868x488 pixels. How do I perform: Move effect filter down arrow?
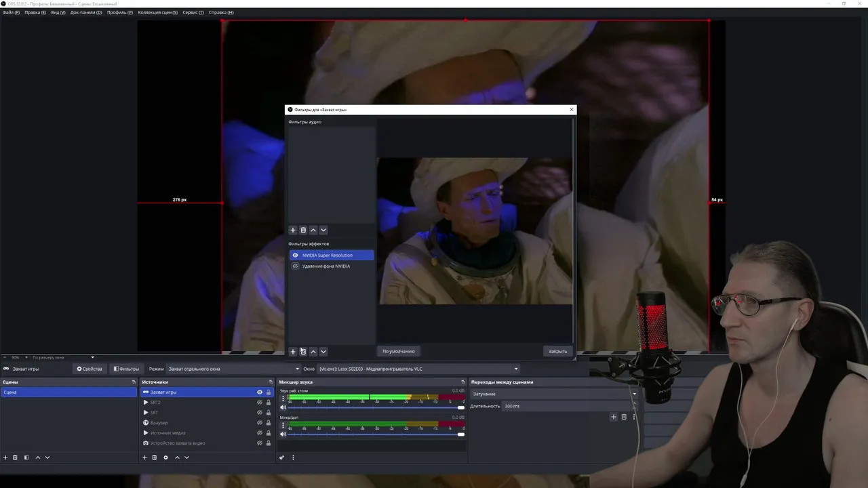(x=323, y=351)
